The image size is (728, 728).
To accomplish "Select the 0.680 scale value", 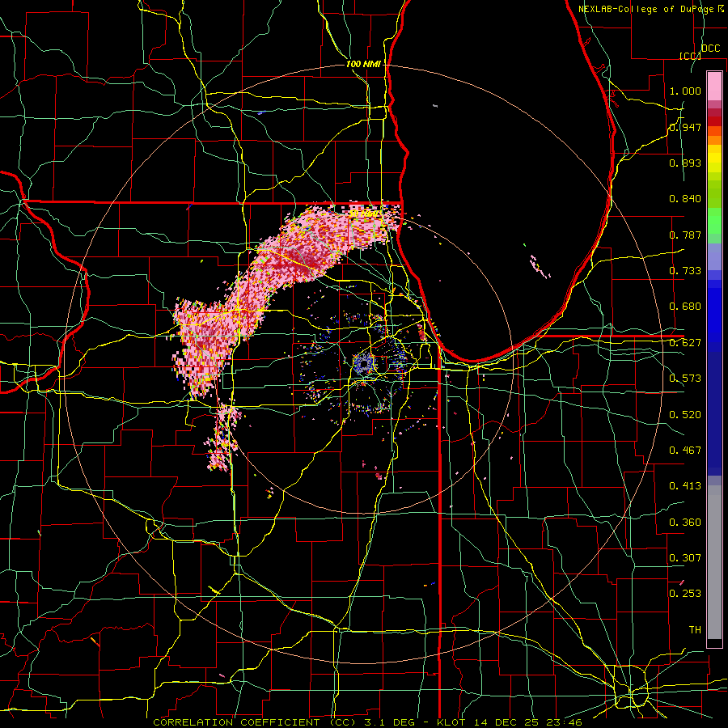I will coord(685,307).
